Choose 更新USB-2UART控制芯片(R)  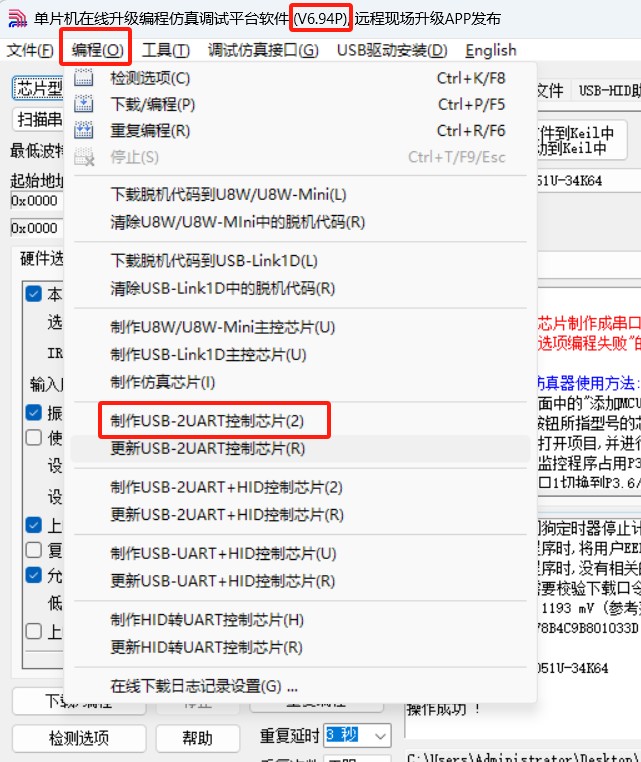(x=300, y=449)
